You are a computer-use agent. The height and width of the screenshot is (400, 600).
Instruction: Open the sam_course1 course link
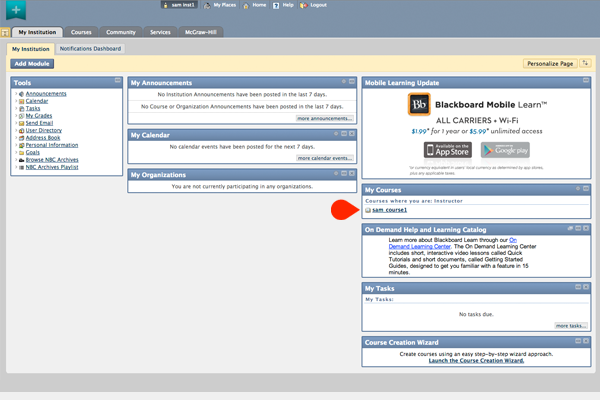coord(390,210)
